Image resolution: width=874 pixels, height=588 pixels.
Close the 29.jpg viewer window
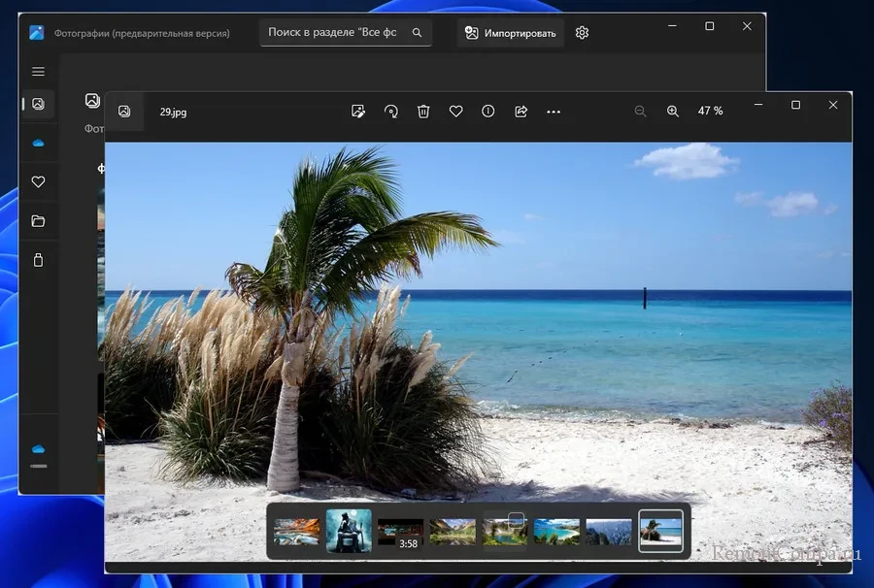click(x=833, y=105)
